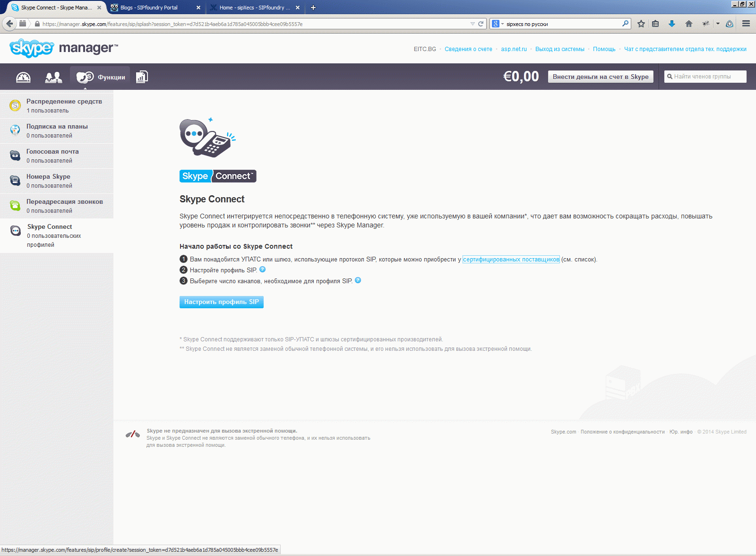Open Skype.com footer link
756x556 pixels.
click(564, 432)
